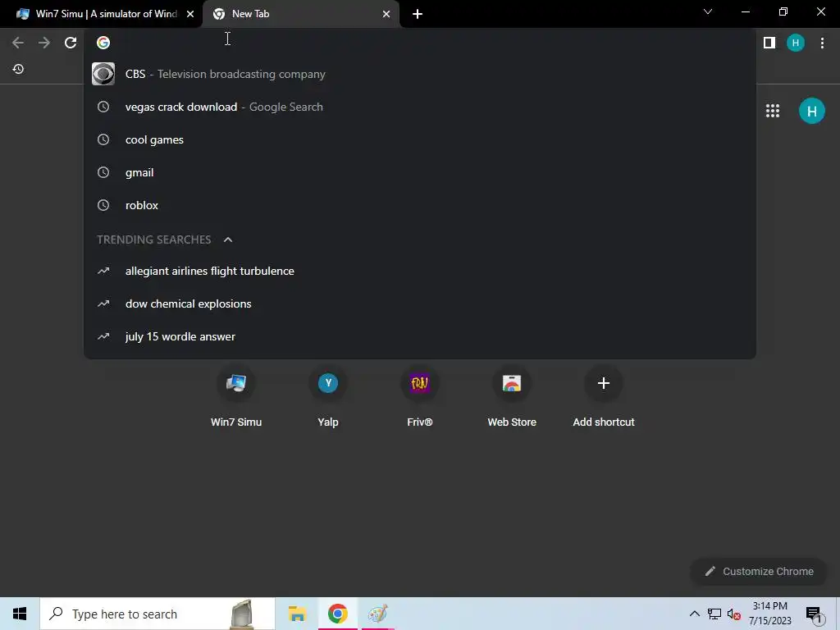Select the cool games suggestion

point(419,139)
